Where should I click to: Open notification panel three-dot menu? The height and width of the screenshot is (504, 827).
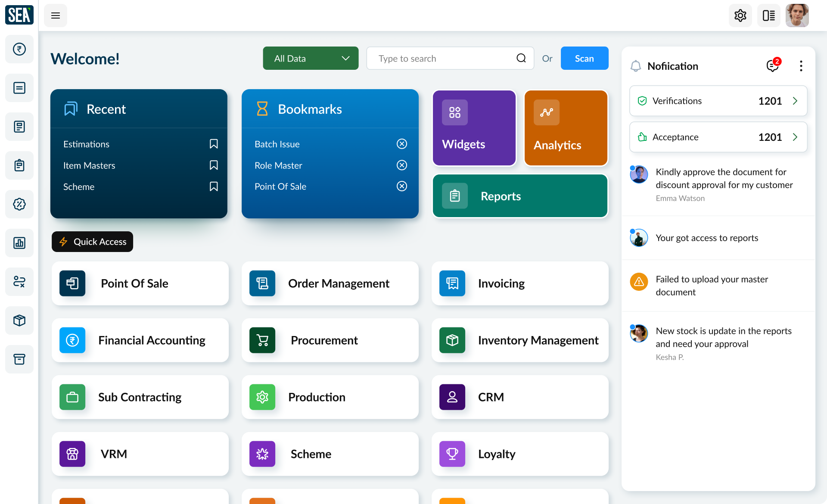click(801, 66)
